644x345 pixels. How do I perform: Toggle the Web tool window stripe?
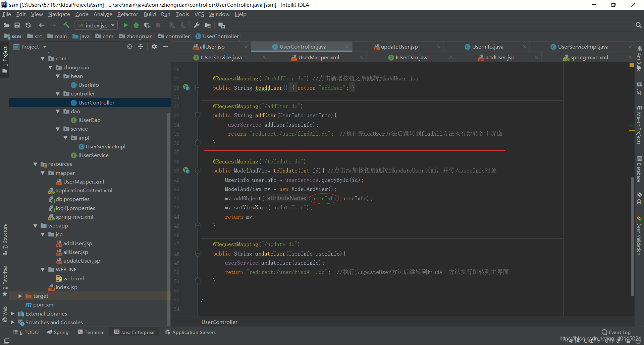click(5, 314)
